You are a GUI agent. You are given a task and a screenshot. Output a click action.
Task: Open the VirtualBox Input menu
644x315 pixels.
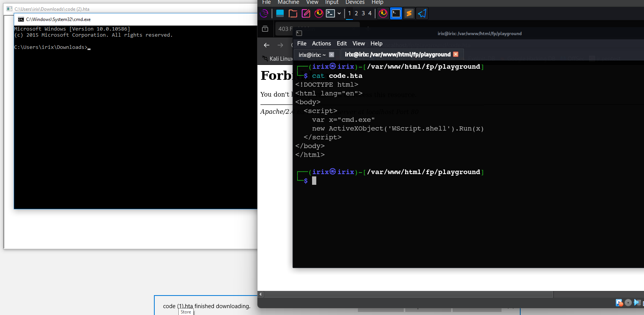[332, 2]
